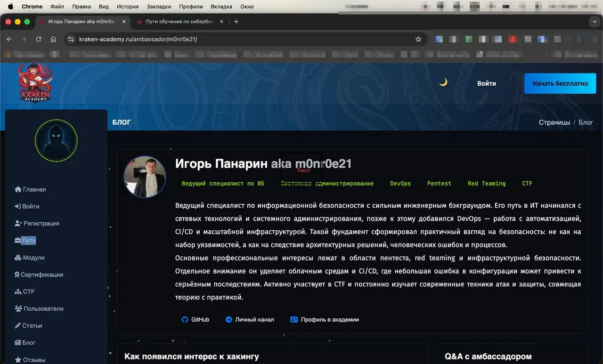The image size is (603, 364).
Task: Click the sitemap icon beside sidebar CTF
Action: click(18, 291)
